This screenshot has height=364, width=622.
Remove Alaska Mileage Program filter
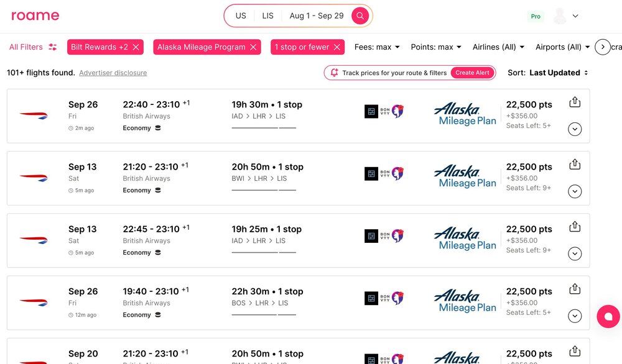[253, 47]
